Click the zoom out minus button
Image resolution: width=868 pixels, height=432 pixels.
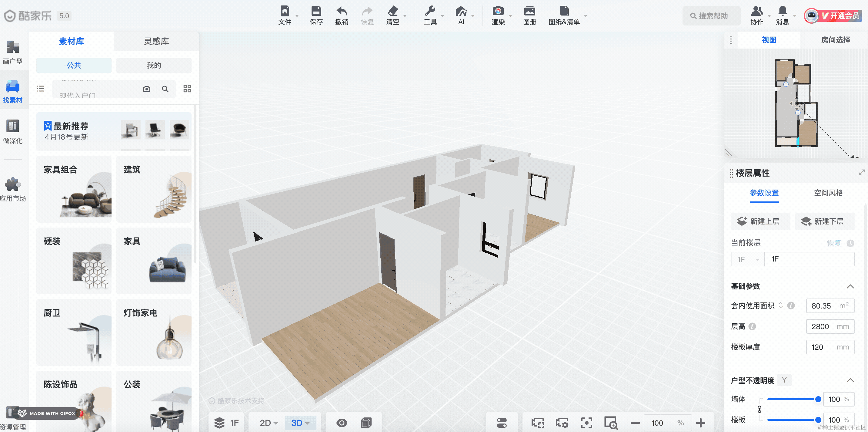click(x=635, y=423)
